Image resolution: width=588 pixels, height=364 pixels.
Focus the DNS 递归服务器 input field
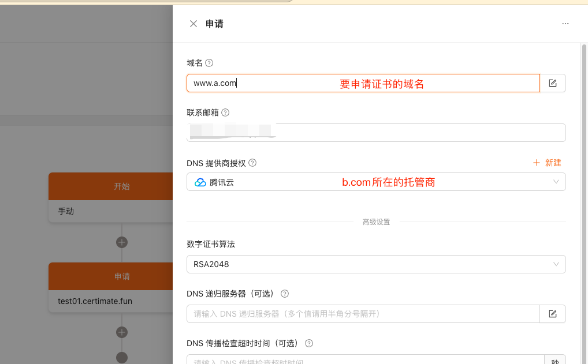(363, 314)
